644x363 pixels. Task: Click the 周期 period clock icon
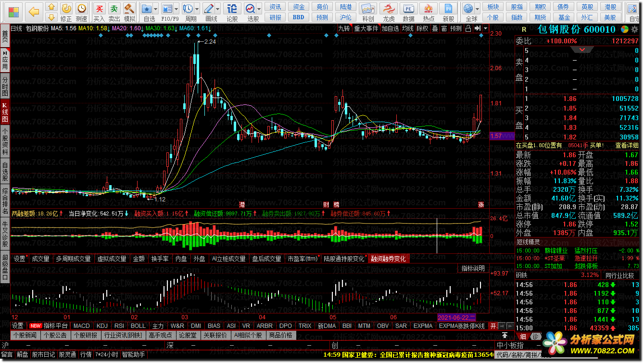pyautogui.click(x=188, y=10)
